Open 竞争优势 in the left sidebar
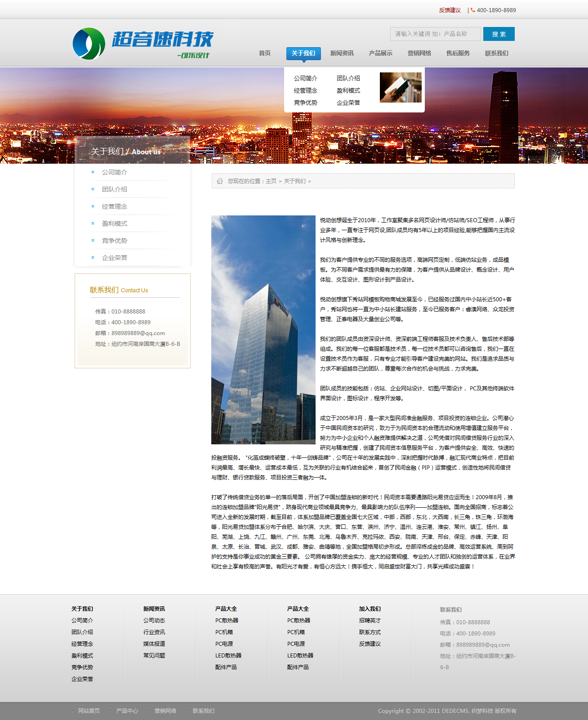The height and width of the screenshot is (720, 588). point(115,241)
